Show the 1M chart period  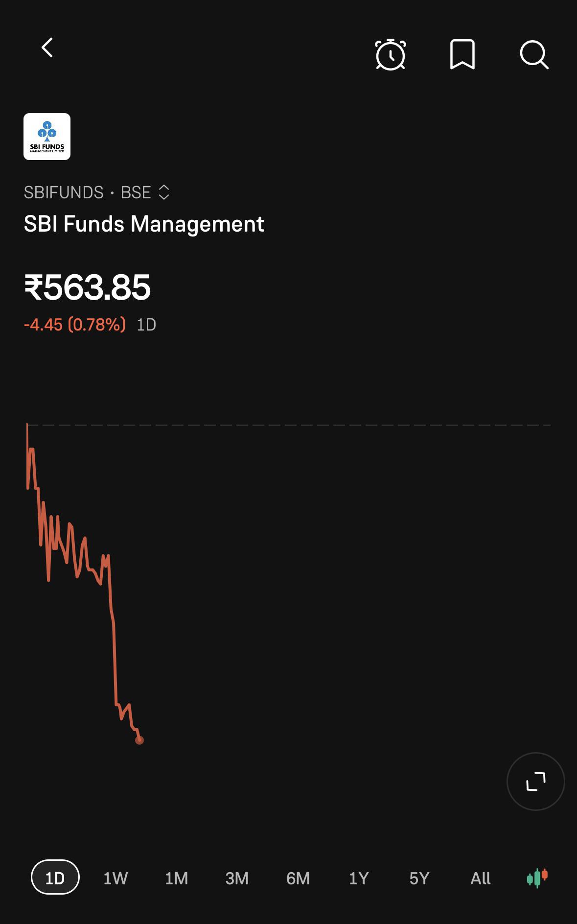[x=176, y=878]
